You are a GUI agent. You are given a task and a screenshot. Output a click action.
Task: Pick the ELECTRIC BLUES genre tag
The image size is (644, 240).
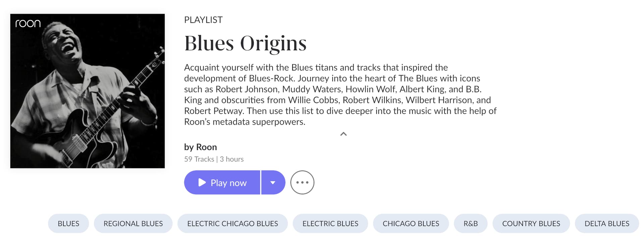(330, 223)
